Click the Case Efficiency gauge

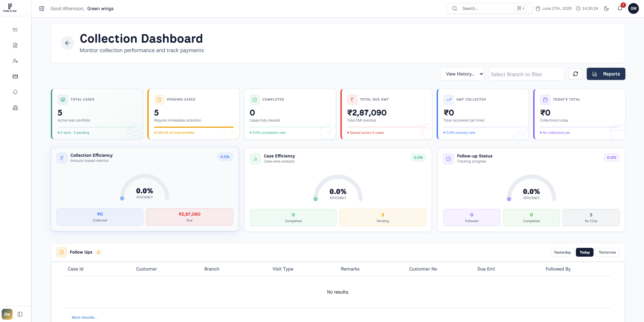[x=338, y=188]
